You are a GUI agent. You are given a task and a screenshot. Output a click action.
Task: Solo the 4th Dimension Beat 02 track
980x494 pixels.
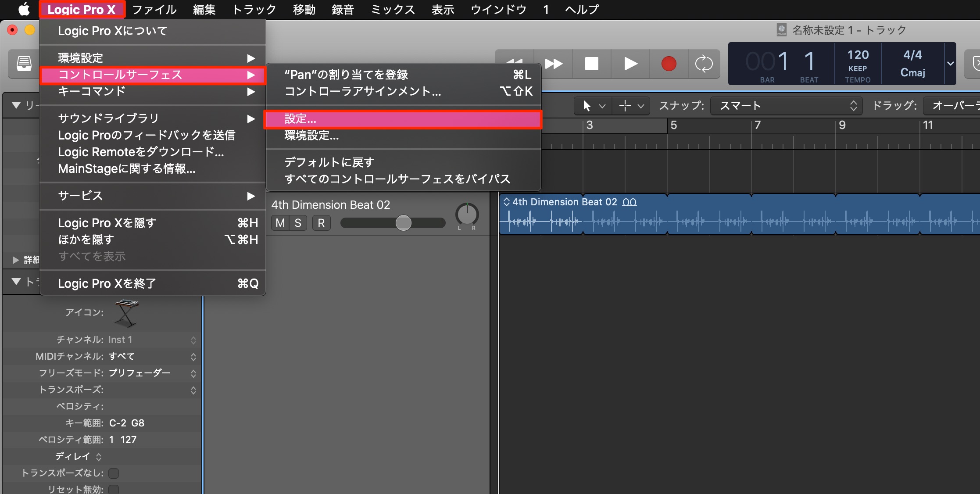pyautogui.click(x=298, y=223)
